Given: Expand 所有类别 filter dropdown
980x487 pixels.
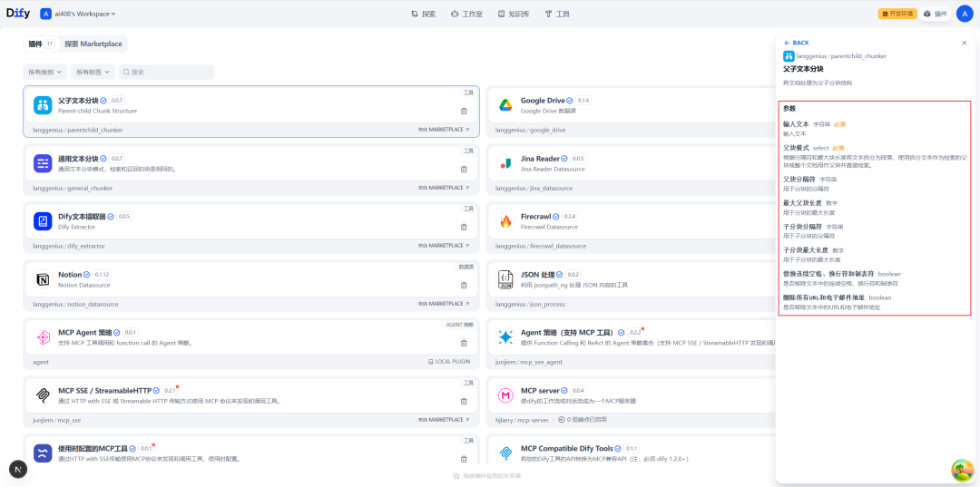Looking at the screenshot, I should pos(45,72).
